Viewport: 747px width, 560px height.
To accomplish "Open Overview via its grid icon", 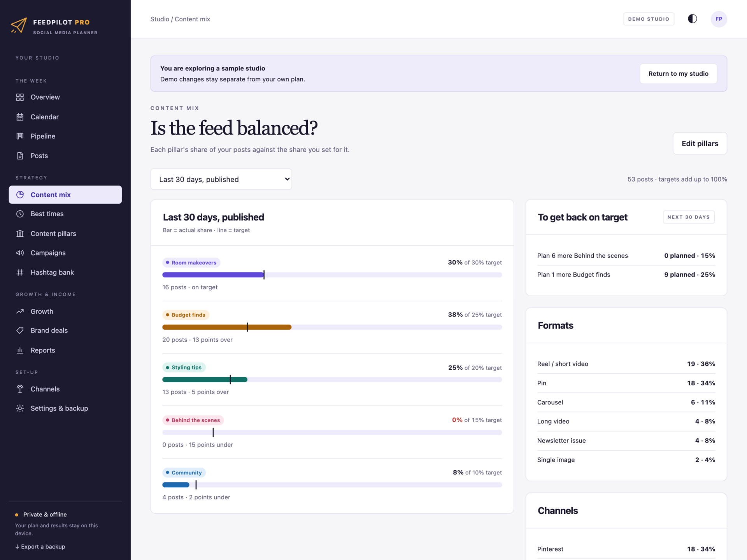I will pyautogui.click(x=20, y=97).
